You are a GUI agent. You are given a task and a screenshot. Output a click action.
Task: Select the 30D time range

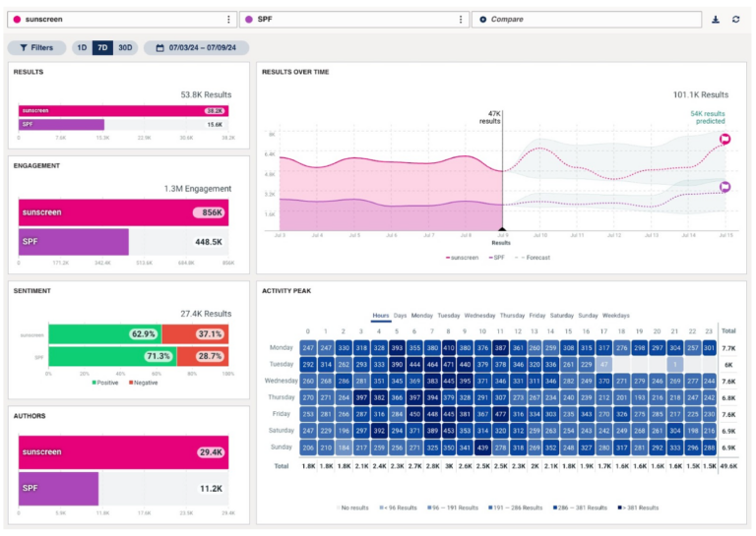tap(125, 47)
